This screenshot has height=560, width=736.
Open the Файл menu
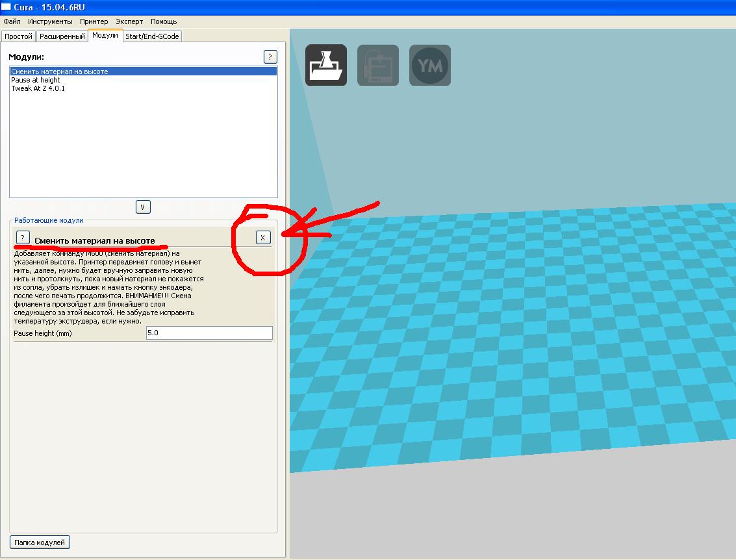pyautogui.click(x=12, y=21)
